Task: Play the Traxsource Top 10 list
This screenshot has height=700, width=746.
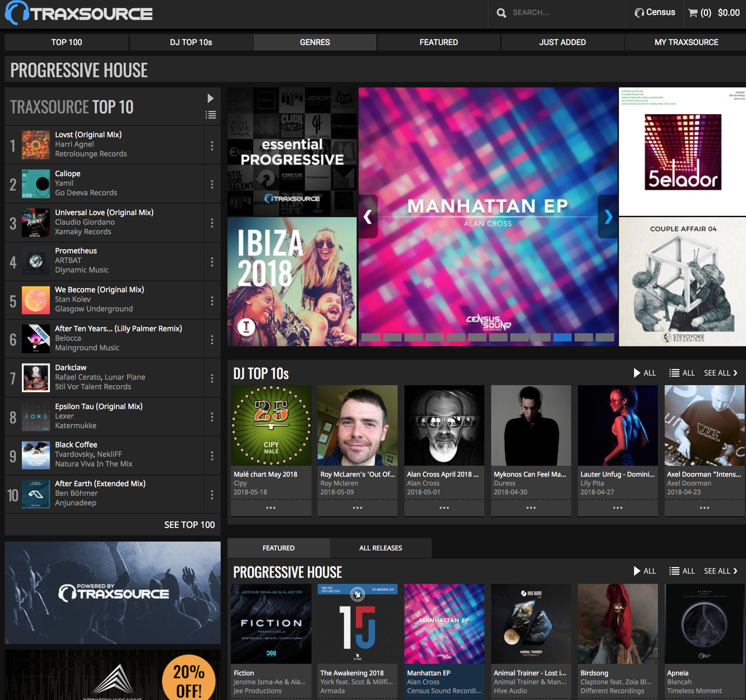Action: tap(210, 98)
